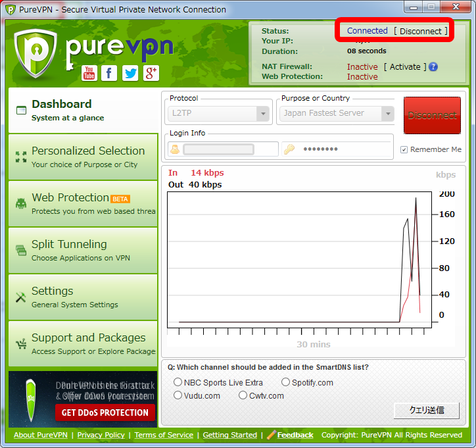Screen dimensions: 476x448
Task: Click the NAT Firewall help question icon
Action: tap(433, 67)
